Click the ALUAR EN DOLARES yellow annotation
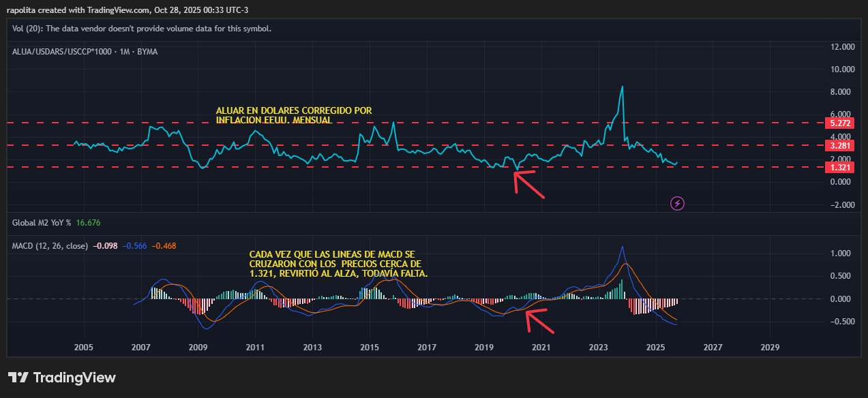This screenshot has width=868, height=398. [293, 115]
